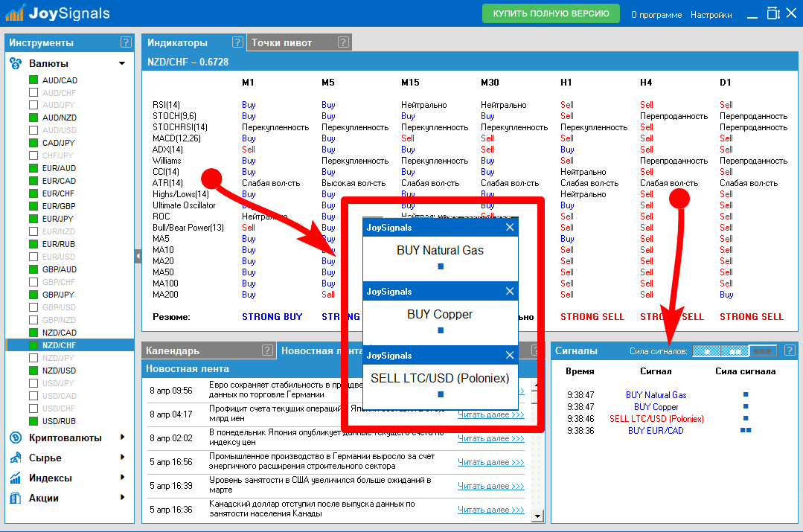Screen dimensions: 803x532
Task: Open help icon on the Точки пивот tab
Action: 344,42
